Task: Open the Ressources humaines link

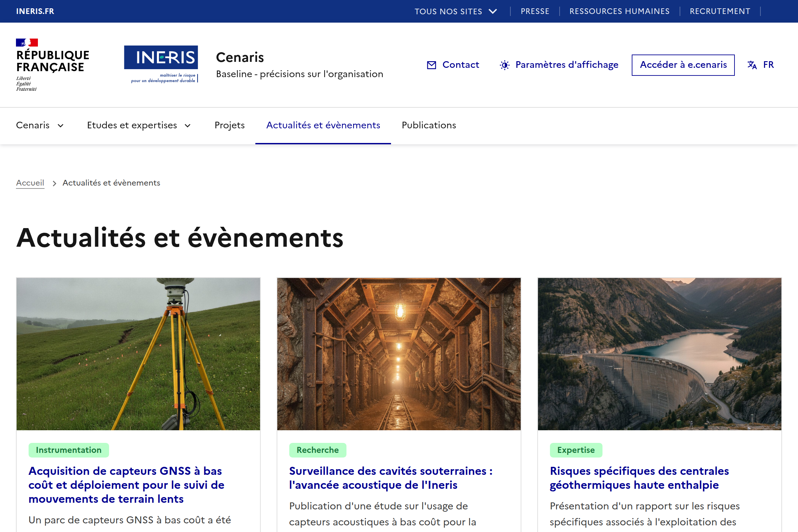Action: [x=619, y=11]
